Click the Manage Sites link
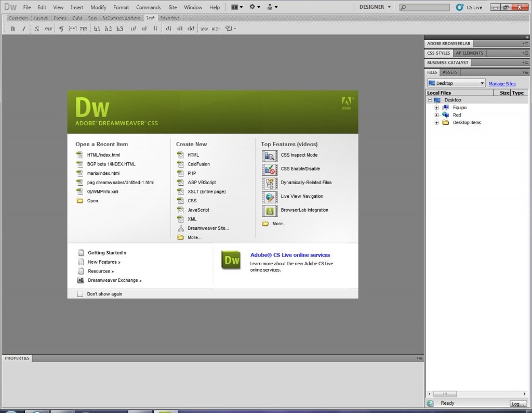 [x=502, y=83]
